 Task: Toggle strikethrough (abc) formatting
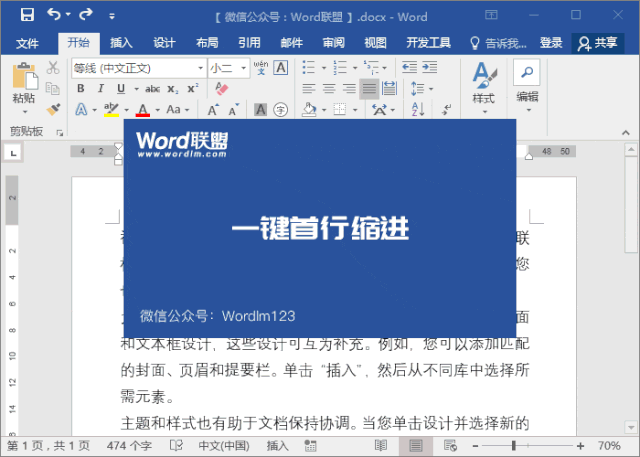152,89
